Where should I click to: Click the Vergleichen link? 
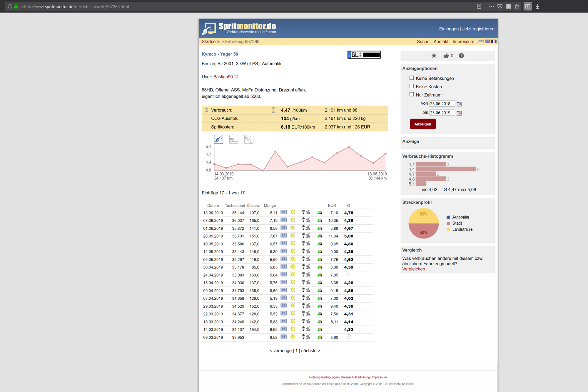tap(413, 269)
